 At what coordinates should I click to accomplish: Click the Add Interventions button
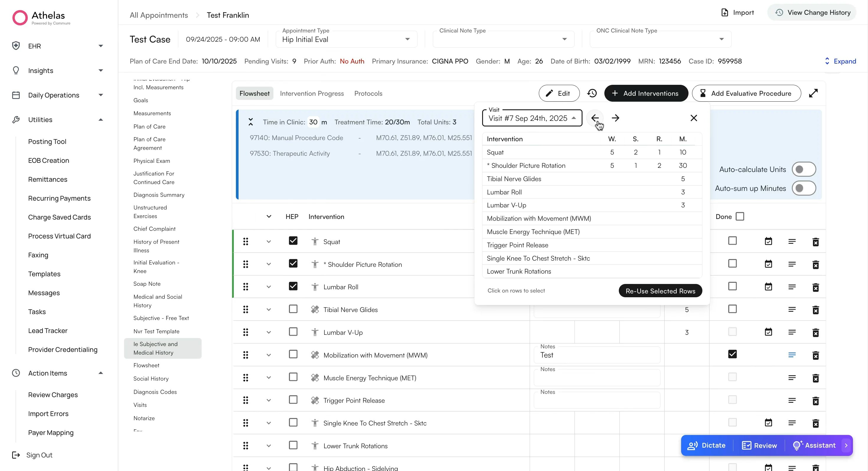pos(646,93)
